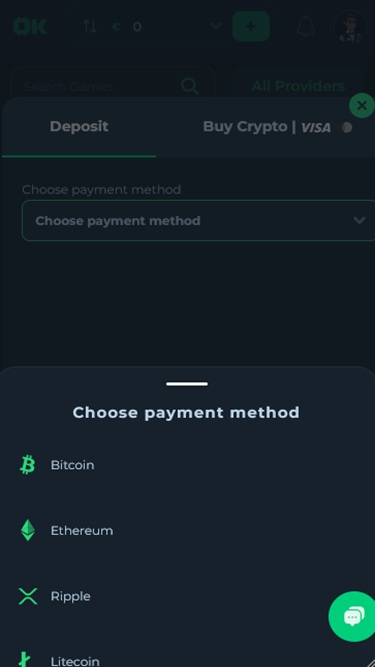Screen dimensions: 375x667
Task: Switch to the Deposit tab
Action: [79, 127]
